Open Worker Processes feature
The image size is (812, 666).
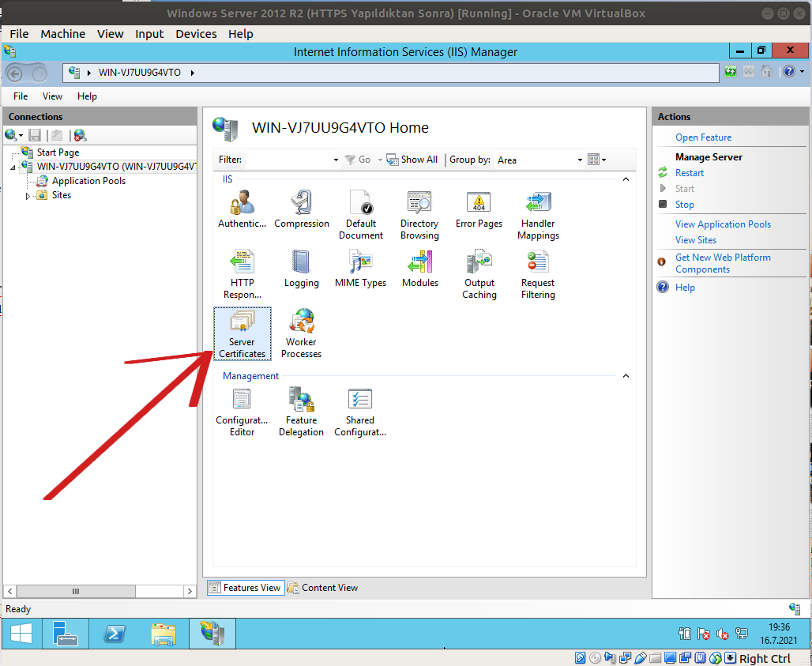point(302,333)
